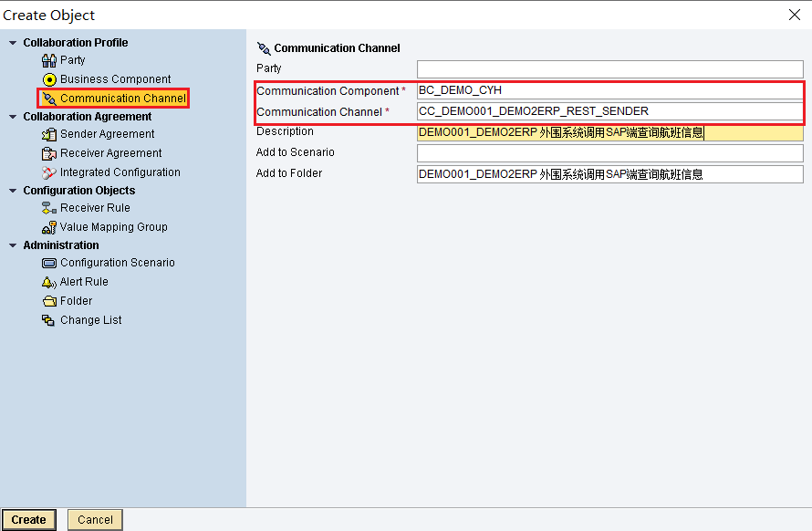
Task: Click the Communication Channel plug icon in tree
Action: point(49,99)
